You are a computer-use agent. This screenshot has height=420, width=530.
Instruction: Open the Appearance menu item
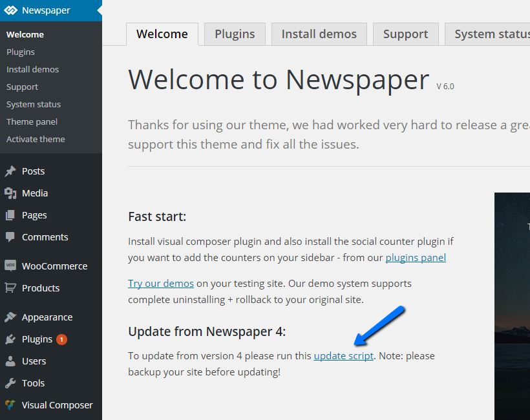pyautogui.click(x=51, y=317)
